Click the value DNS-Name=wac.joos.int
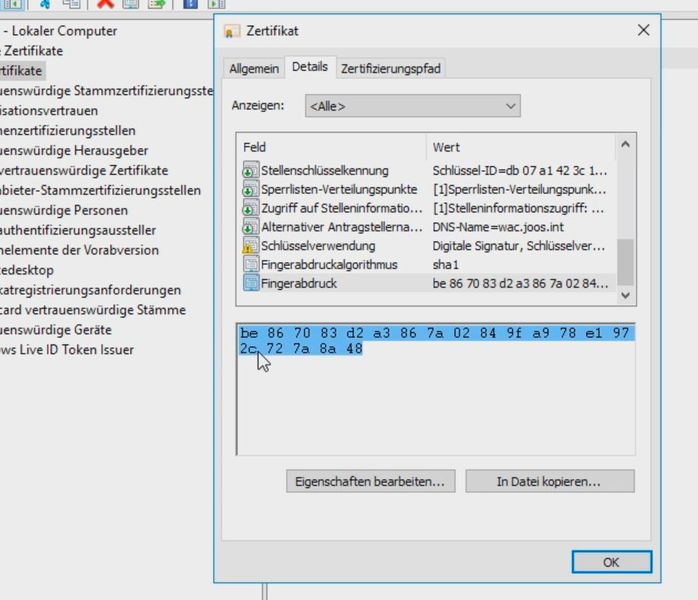 (498, 227)
